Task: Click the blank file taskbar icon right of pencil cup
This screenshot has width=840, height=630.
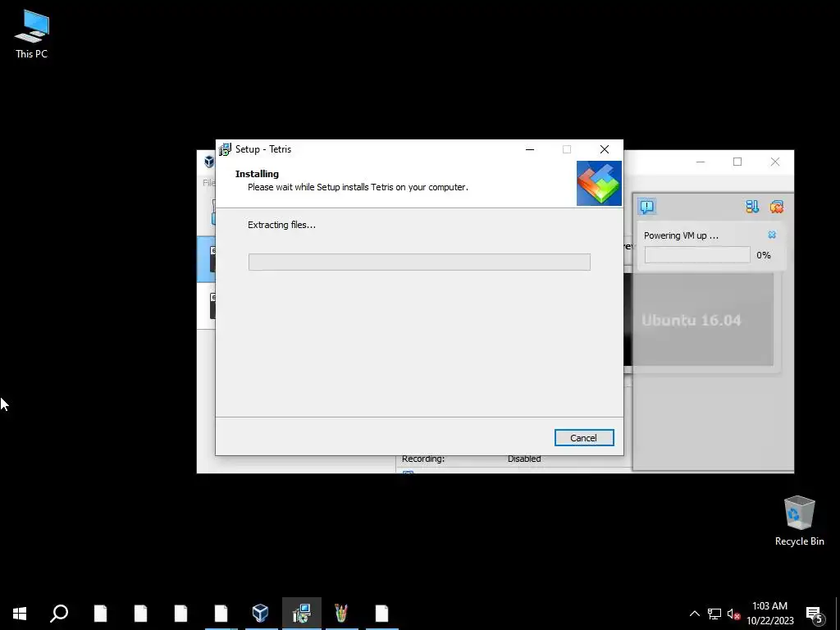Action: tap(381, 613)
